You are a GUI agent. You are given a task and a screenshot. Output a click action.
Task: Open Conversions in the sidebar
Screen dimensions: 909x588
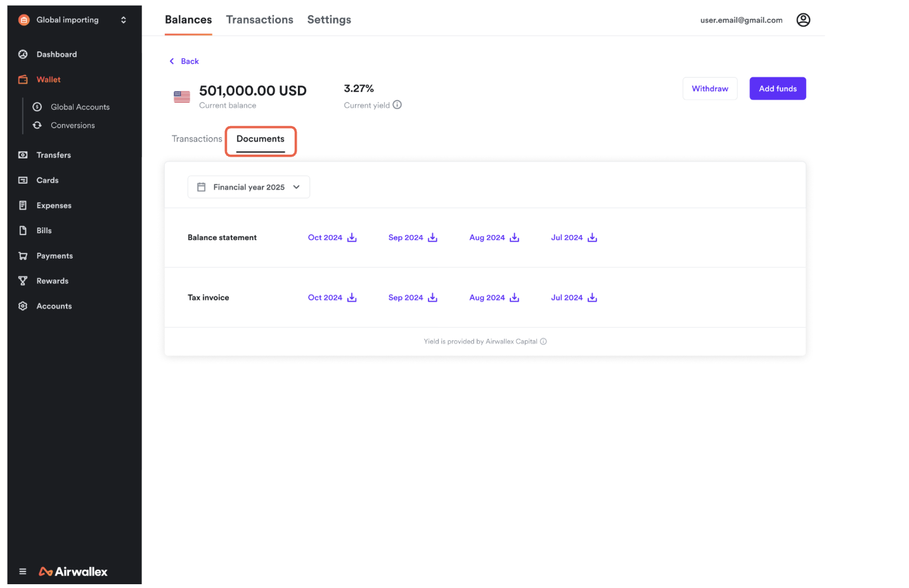(x=72, y=125)
